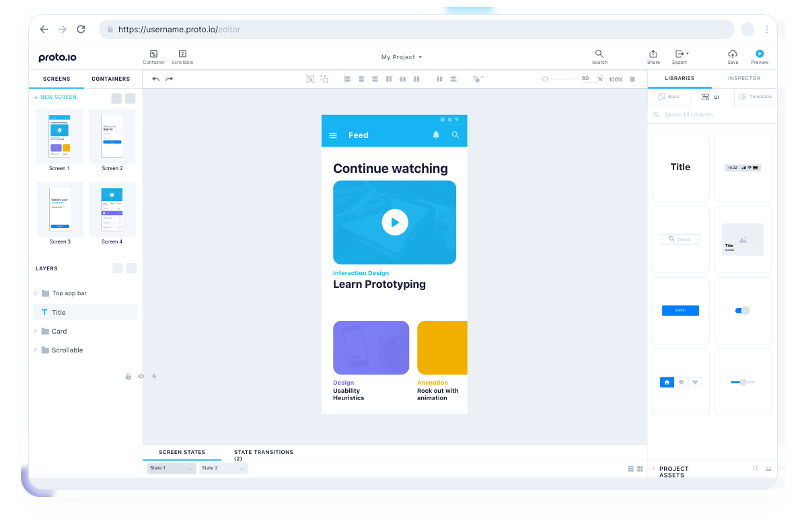Viewport: 806px width, 532px height.
Task: Expand the Top app bar layer
Action: [36, 293]
